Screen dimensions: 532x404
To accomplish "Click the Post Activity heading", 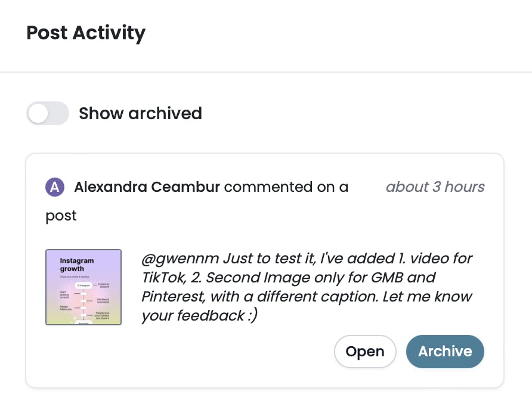I will point(86,33).
